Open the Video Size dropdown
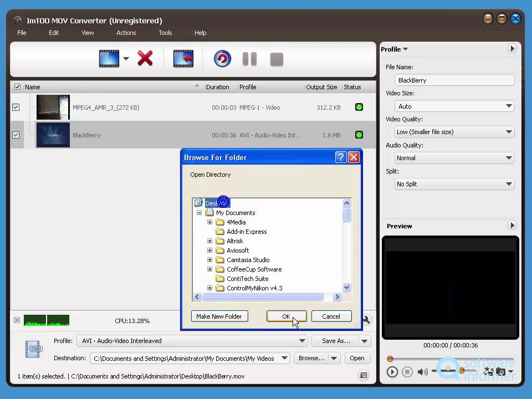The height and width of the screenshot is (399, 532). pos(454,106)
